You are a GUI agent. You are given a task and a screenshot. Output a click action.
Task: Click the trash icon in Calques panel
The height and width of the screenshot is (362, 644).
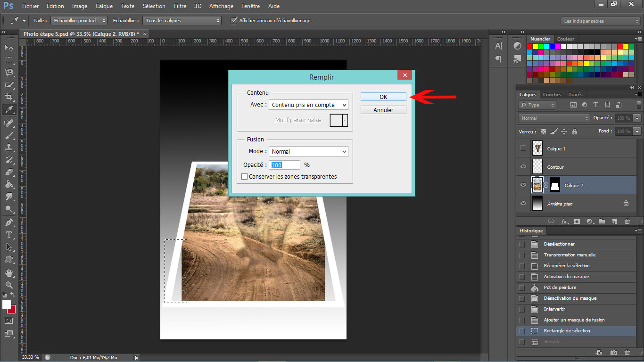tap(627, 221)
